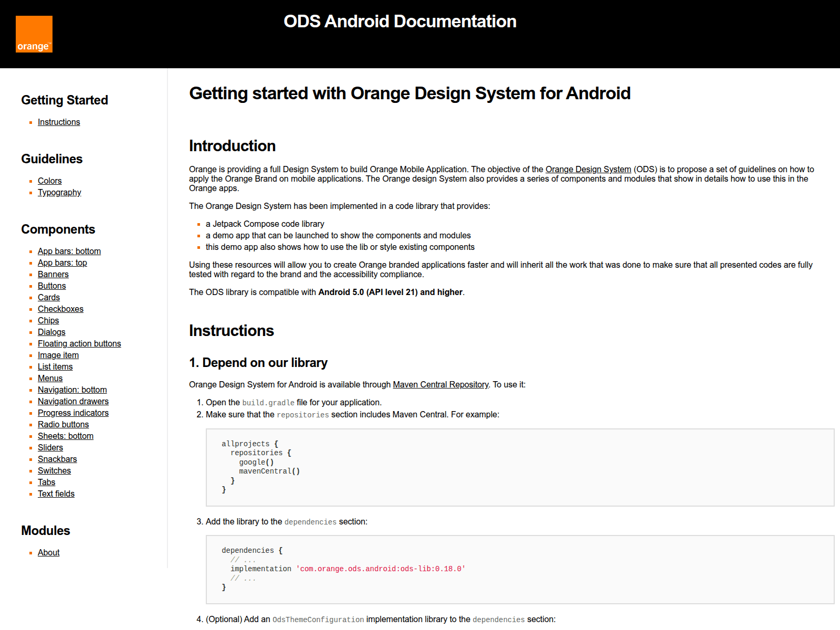The image size is (840, 630).
Task: Visit the Text fields page
Action: click(x=56, y=493)
